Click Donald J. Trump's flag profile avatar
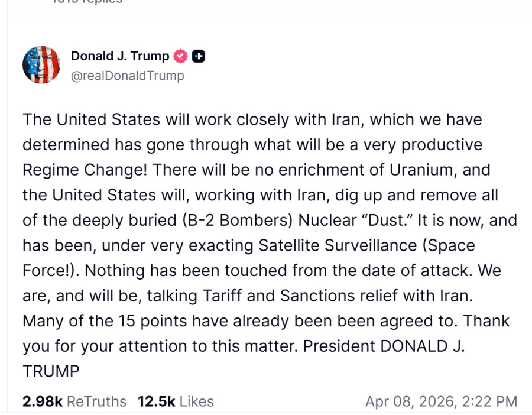This screenshot has height=415, width=532. click(41, 64)
